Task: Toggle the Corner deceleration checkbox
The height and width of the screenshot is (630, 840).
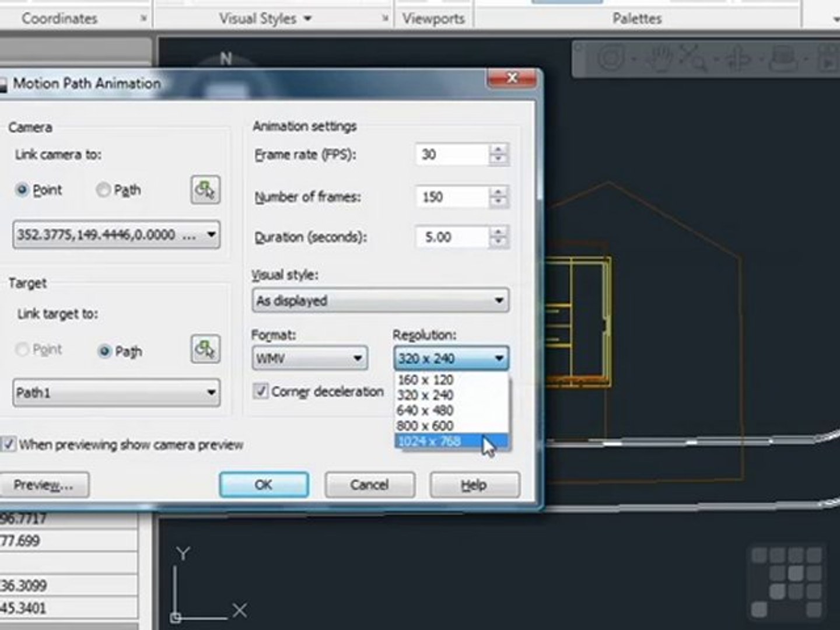Action: [261, 391]
